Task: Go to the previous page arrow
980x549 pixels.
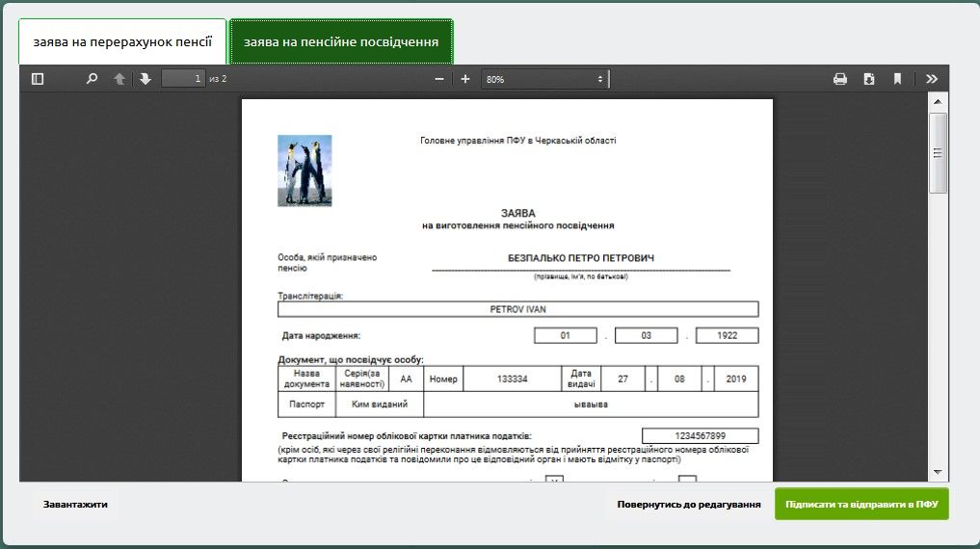Action: point(119,79)
